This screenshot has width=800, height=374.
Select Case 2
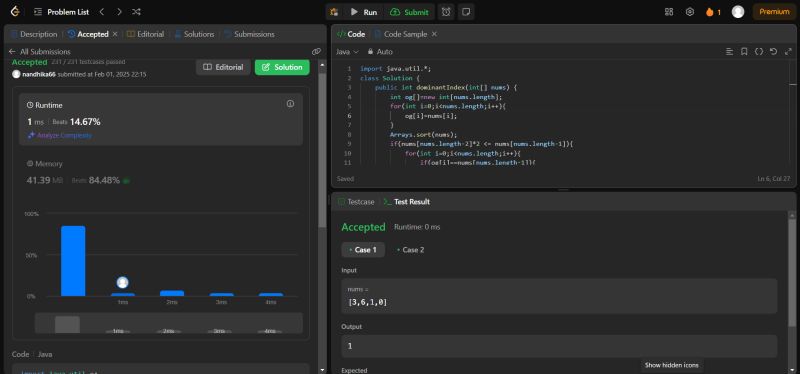pos(411,250)
